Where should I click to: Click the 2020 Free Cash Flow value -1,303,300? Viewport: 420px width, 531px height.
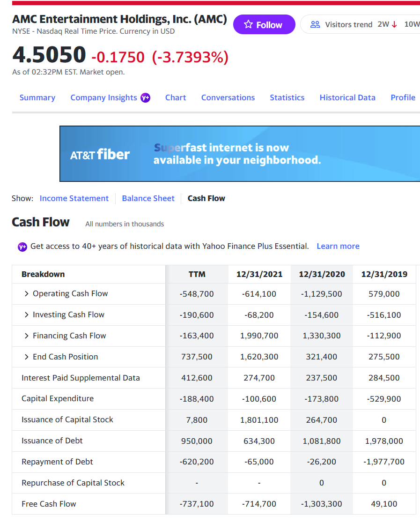[322, 504]
